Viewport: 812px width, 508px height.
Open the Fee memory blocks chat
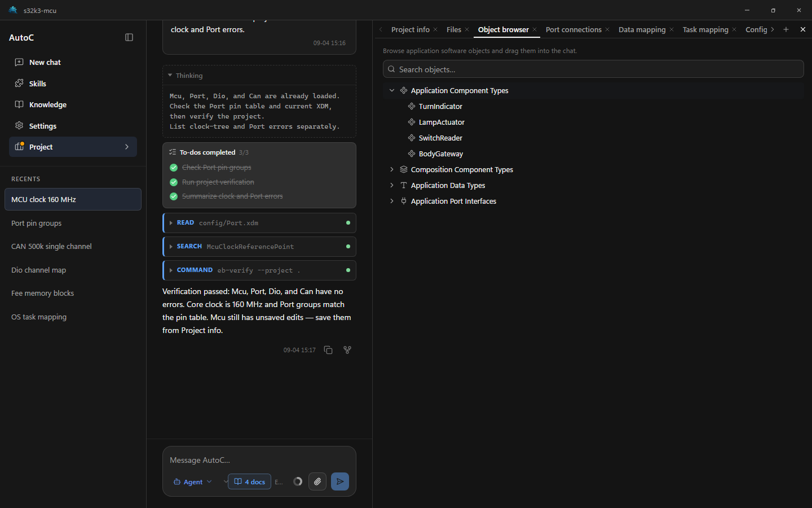[73, 294]
